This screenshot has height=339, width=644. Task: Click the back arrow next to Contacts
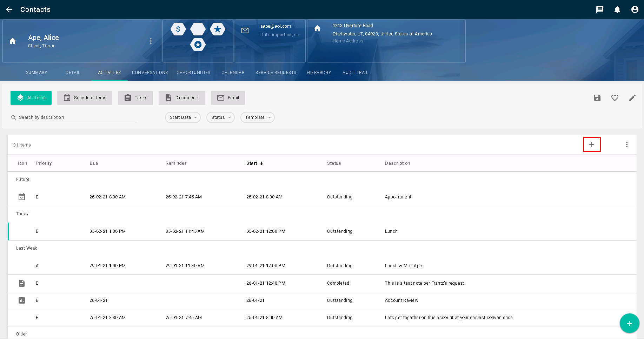[x=9, y=9]
